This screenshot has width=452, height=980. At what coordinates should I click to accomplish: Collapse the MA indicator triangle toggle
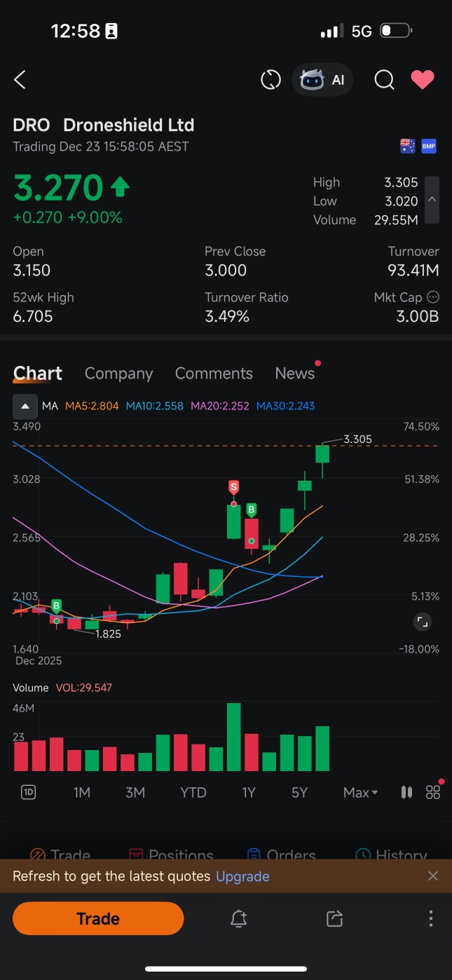pos(25,406)
